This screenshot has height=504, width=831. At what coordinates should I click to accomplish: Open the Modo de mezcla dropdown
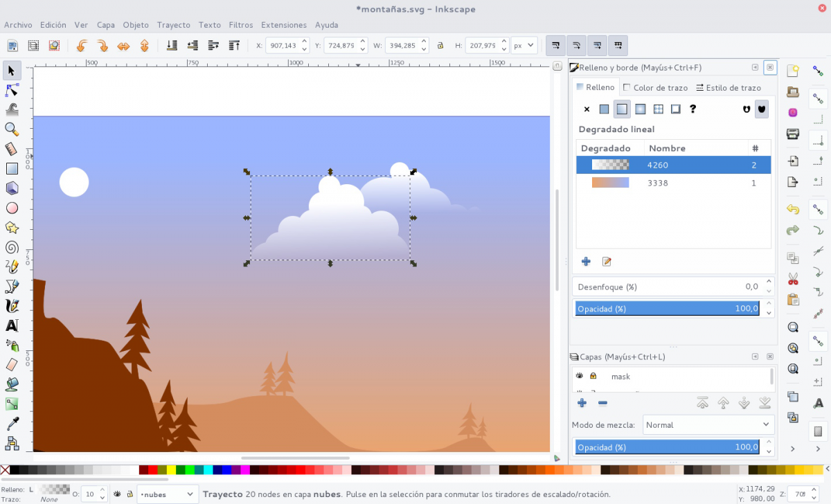pos(708,424)
